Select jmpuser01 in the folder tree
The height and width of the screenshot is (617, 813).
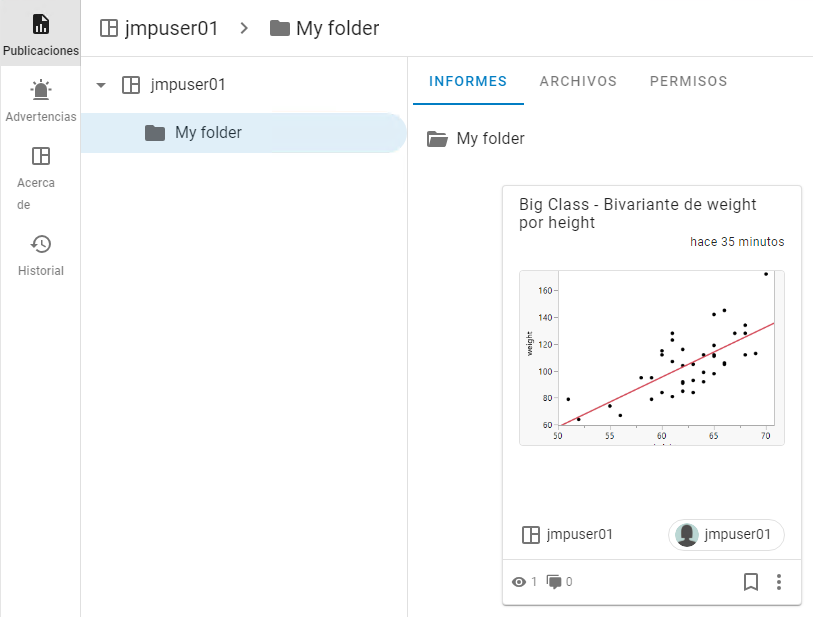point(187,85)
